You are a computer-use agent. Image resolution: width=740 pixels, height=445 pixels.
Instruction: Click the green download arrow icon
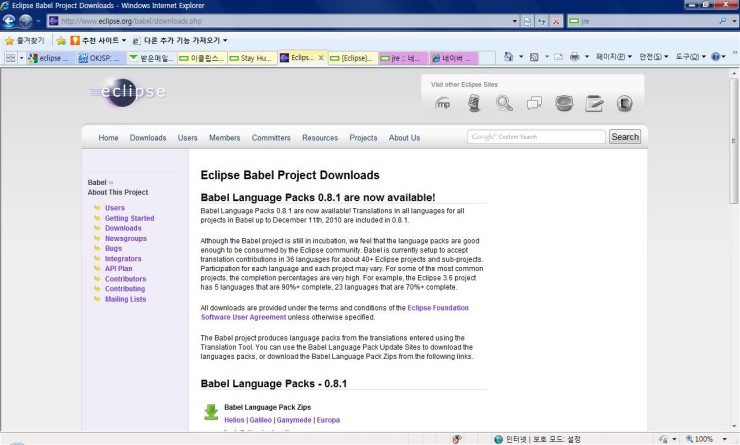[x=211, y=412]
